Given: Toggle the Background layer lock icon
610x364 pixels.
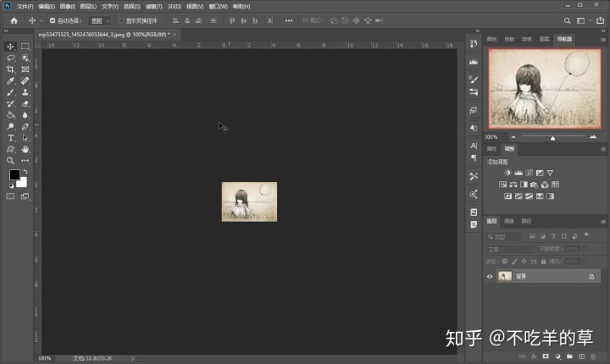Looking at the screenshot, I should [591, 277].
